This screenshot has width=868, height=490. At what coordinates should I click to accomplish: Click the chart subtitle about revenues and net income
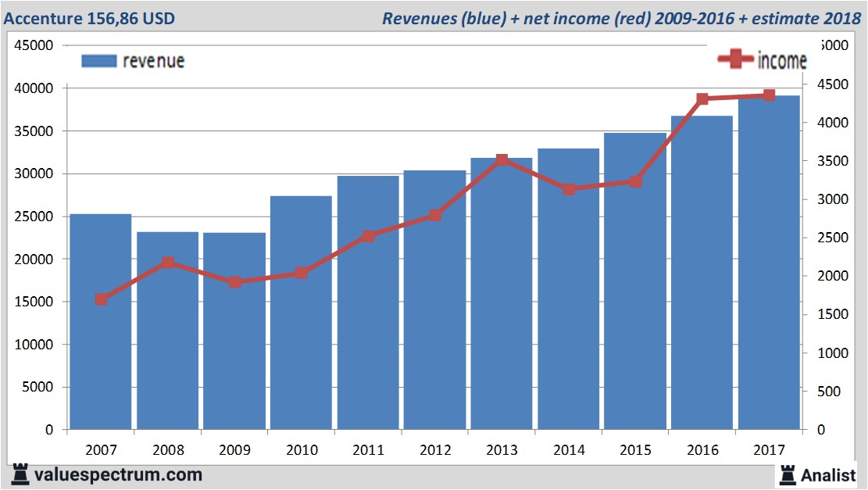point(620,18)
